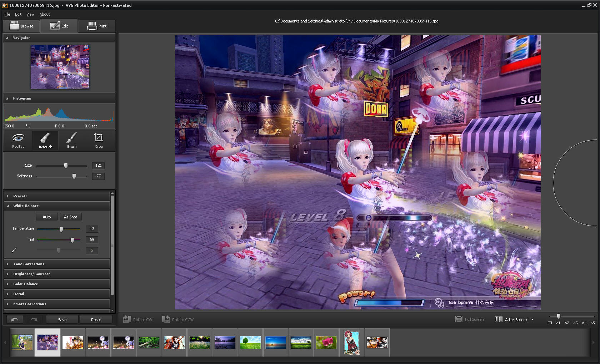Screen dimensions: 600x364
Task: Set zoom to x5
Action: tap(592, 323)
